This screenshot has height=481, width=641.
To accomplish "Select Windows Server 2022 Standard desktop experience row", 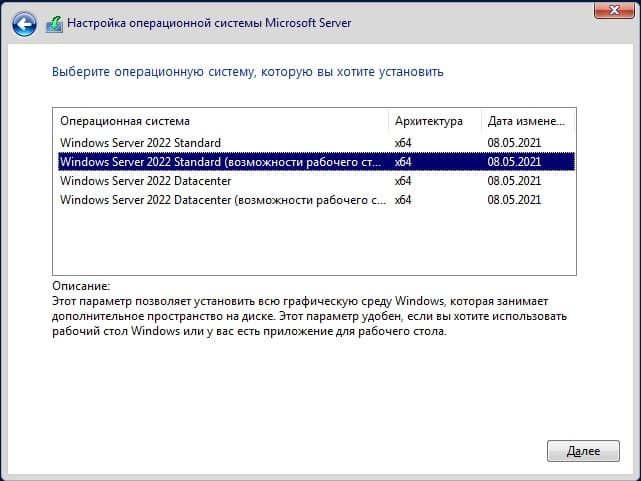I will tap(316, 162).
